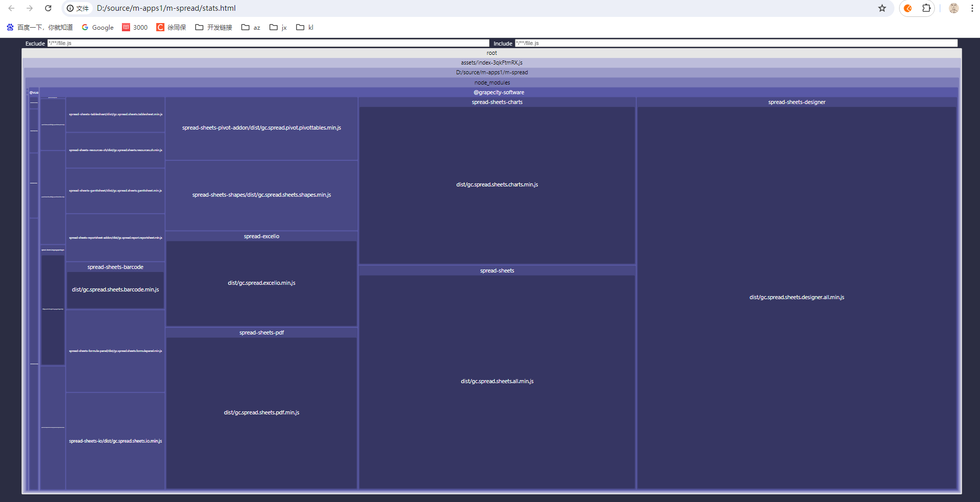Select the node_modules treemap header
Image resolution: width=980 pixels, height=502 pixels.
pos(492,82)
